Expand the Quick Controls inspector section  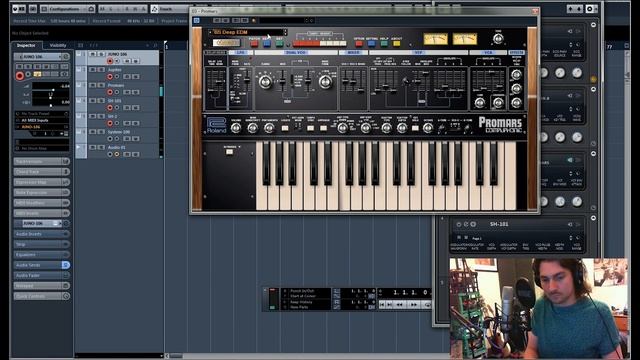(41, 296)
